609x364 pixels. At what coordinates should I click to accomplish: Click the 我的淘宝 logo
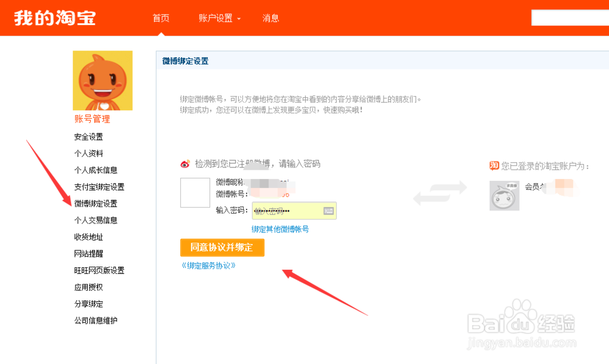coord(55,18)
